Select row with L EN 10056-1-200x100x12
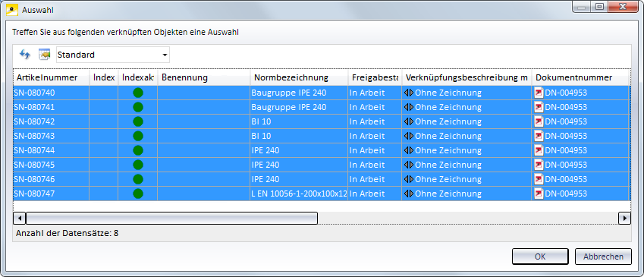Viewport: 644px width, 277px height. (x=322, y=194)
